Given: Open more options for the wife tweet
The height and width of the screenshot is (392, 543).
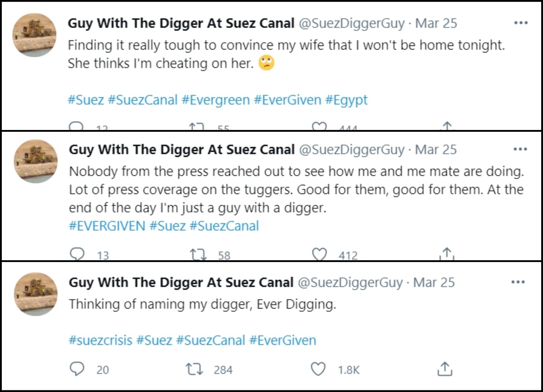Looking at the screenshot, I should click(x=521, y=23).
